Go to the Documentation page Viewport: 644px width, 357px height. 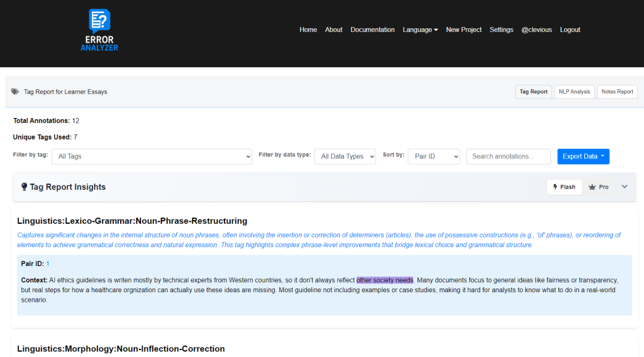click(372, 30)
